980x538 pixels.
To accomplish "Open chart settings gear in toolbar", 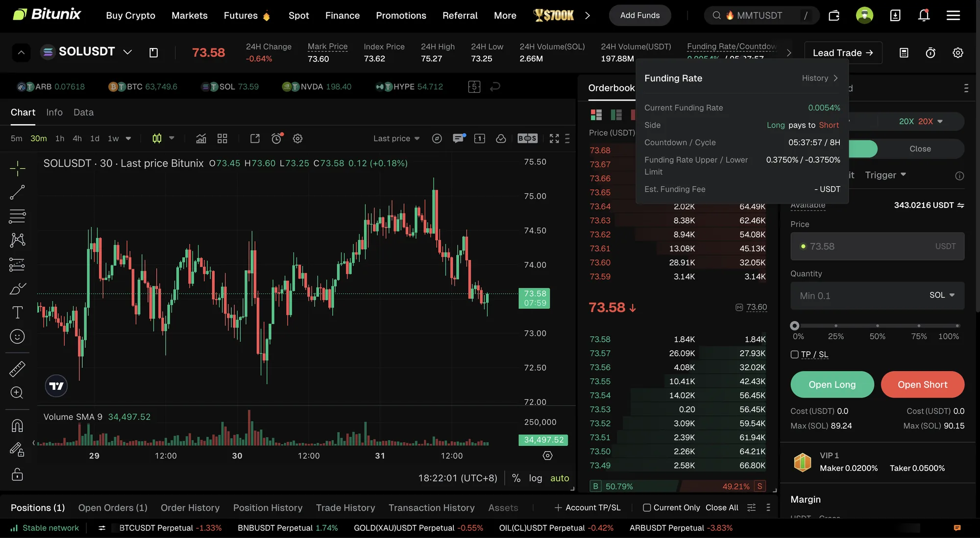I will click(297, 139).
